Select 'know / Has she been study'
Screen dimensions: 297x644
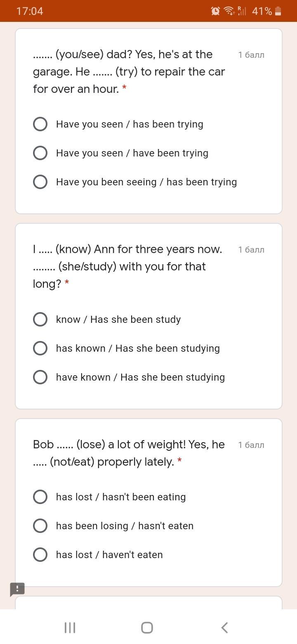pyautogui.click(x=40, y=320)
